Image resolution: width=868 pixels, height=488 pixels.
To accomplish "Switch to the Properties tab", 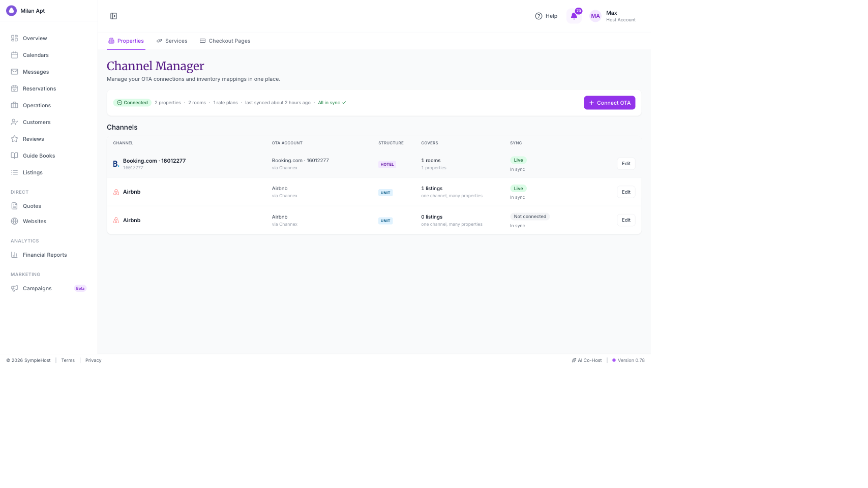I will tap(126, 41).
